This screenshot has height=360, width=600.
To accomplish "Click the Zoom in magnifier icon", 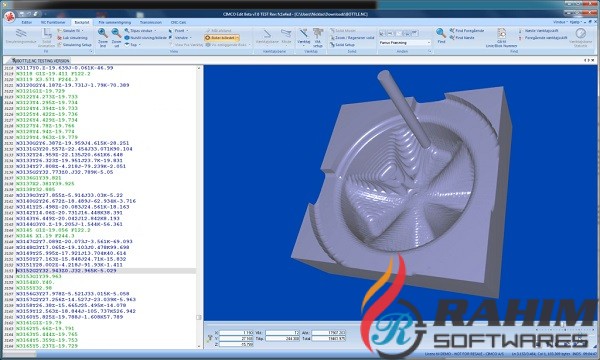I will point(103,33).
